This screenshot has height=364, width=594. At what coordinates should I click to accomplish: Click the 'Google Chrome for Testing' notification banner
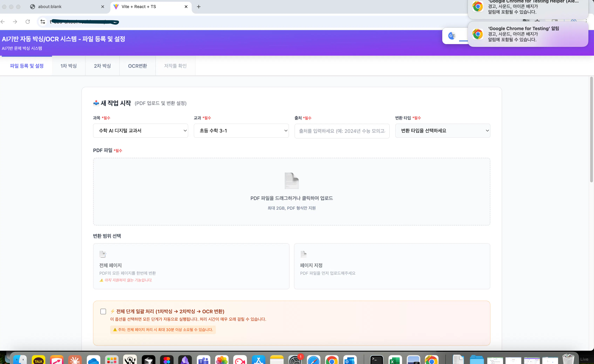(x=528, y=34)
